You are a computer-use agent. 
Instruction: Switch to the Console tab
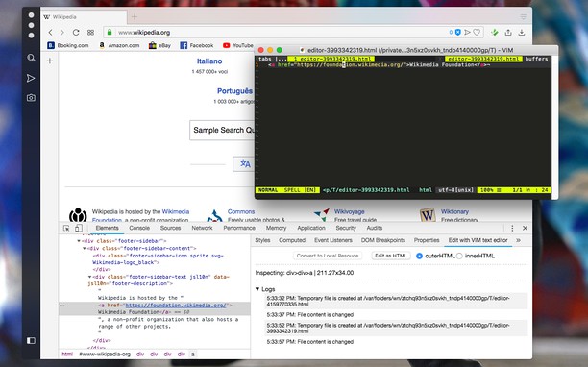tap(139, 228)
